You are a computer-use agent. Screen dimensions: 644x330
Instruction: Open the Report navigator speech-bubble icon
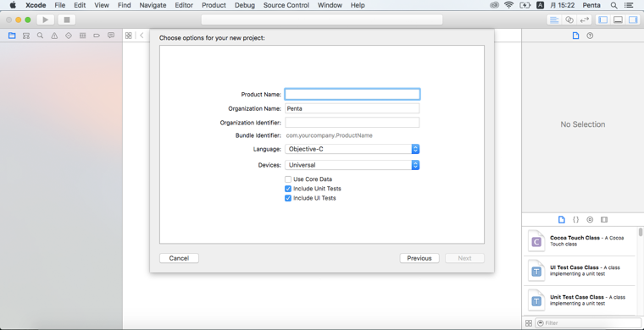(111, 36)
